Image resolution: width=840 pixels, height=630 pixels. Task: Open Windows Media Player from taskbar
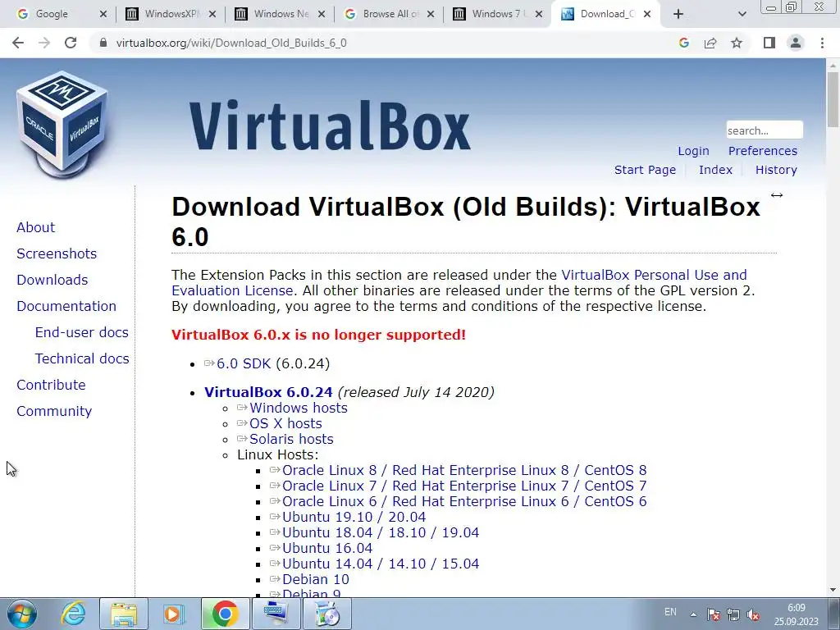(x=174, y=614)
